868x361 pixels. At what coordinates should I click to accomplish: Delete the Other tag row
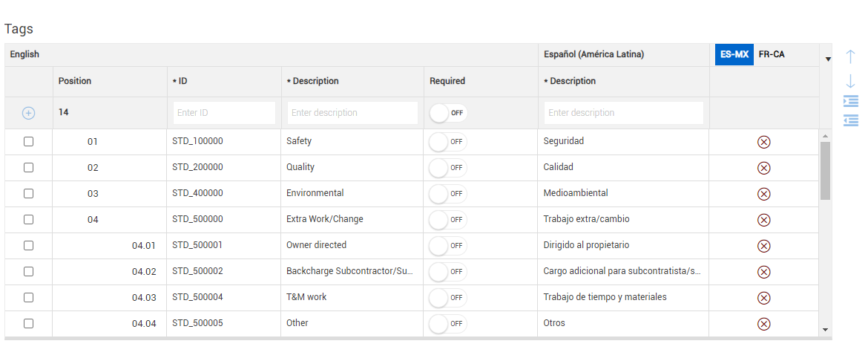pyautogui.click(x=764, y=324)
